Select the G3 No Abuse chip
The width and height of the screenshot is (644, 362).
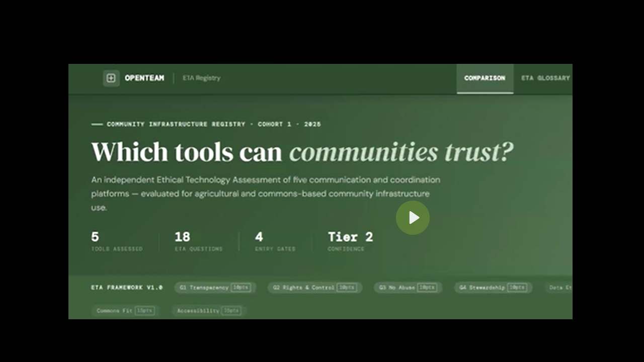[x=408, y=288]
